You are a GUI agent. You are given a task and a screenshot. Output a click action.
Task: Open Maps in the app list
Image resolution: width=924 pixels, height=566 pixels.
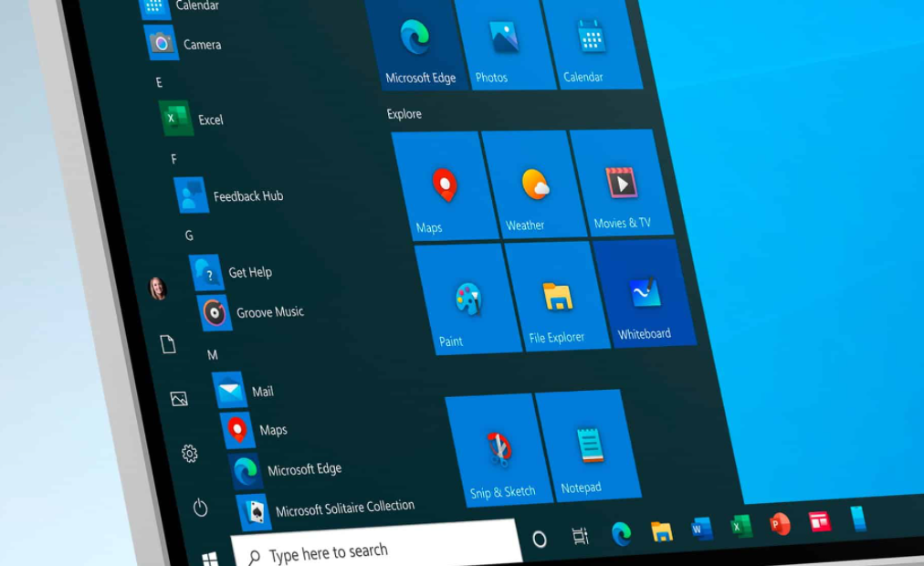(255, 430)
